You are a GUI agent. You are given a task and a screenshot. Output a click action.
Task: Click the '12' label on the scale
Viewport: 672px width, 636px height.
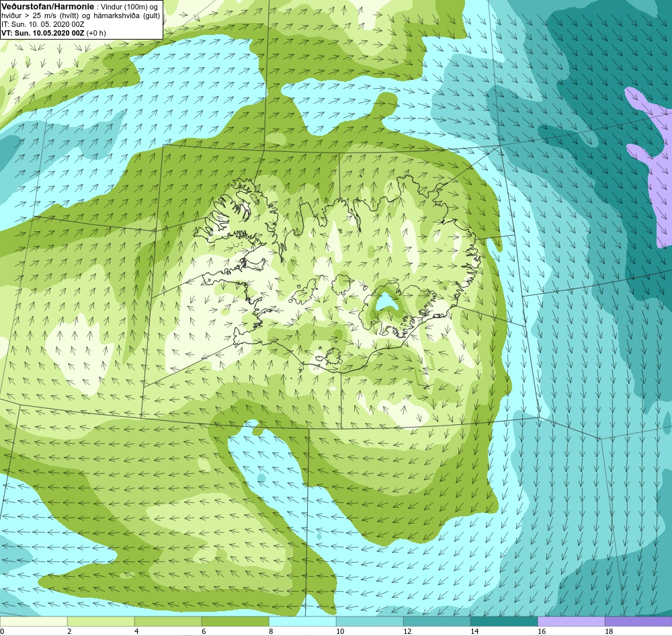pos(407,631)
